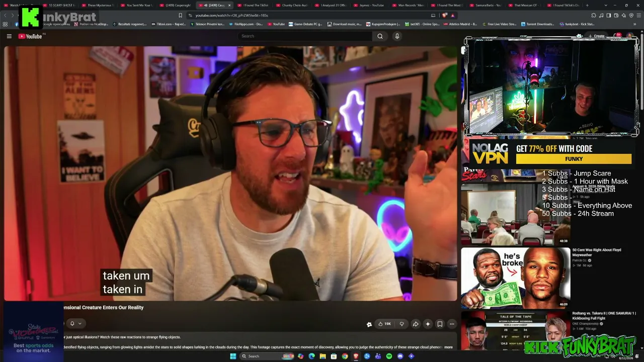The image size is (644, 362).
Task: Switch to '(2409) Caspersight' tab
Action: (176, 5)
